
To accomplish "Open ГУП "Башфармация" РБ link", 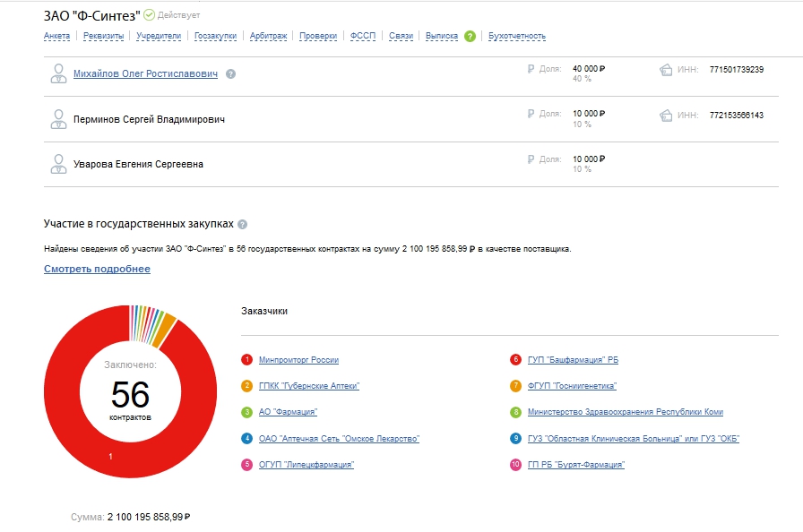I will (x=573, y=360).
